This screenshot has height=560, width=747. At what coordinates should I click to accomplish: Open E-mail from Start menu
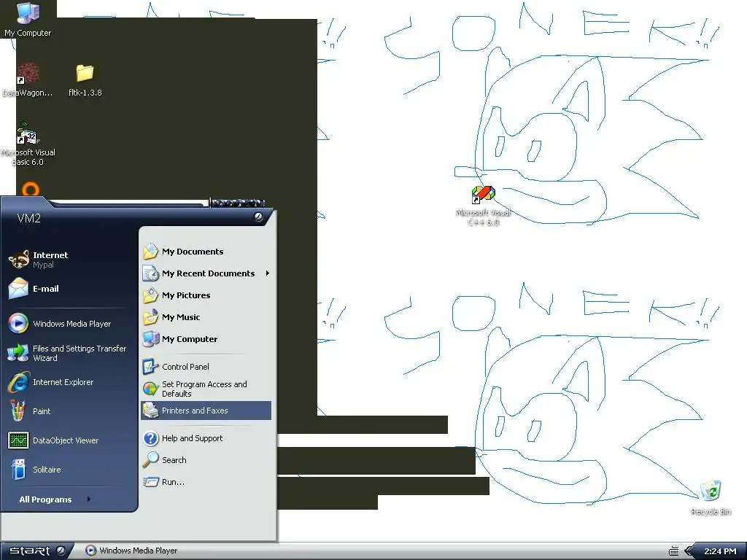68,289
